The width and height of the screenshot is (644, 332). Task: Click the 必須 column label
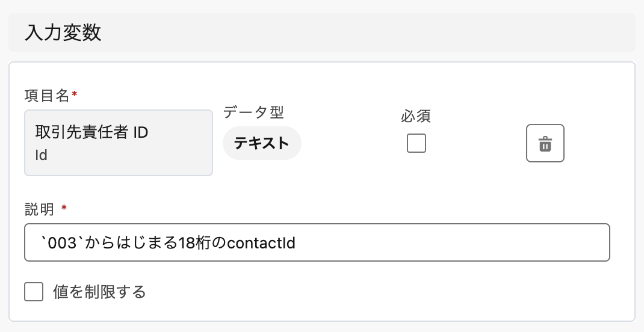click(x=416, y=116)
